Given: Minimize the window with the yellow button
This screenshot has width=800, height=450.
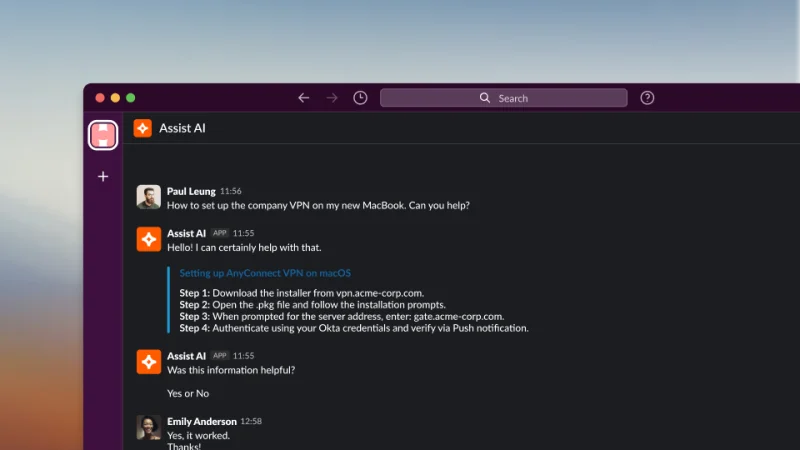Looking at the screenshot, I should point(115,98).
